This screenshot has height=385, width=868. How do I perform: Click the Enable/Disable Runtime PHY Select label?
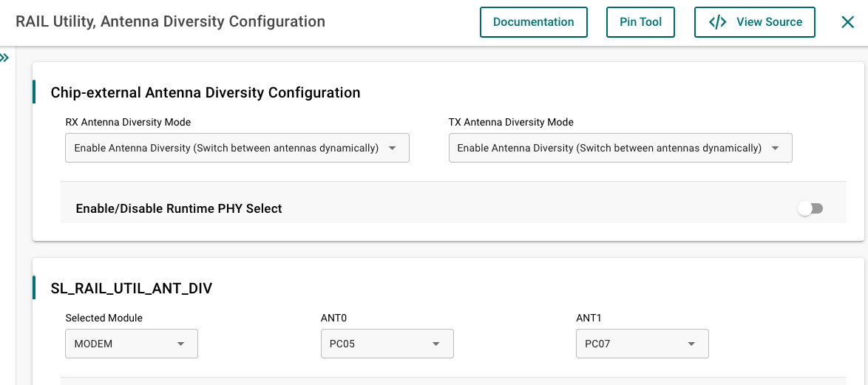click(179, 209)
